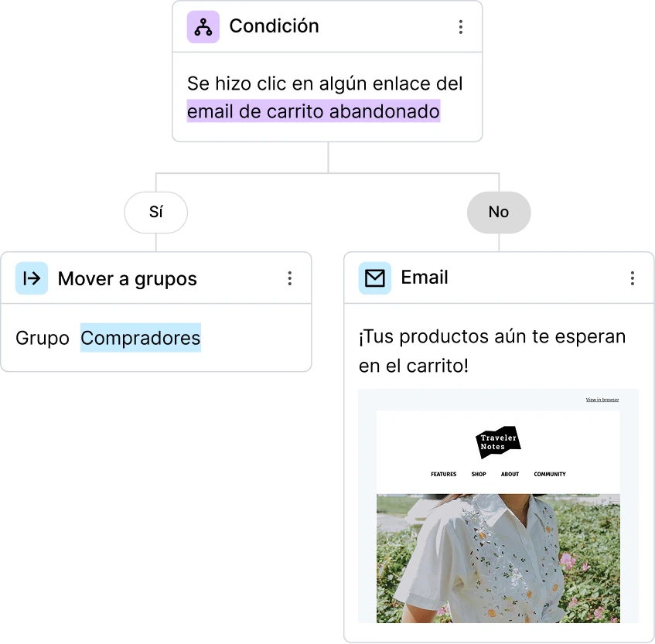Click the Traveler Notes logo
This screenshot has width=655, height=644.
click(x=498, y=442)
